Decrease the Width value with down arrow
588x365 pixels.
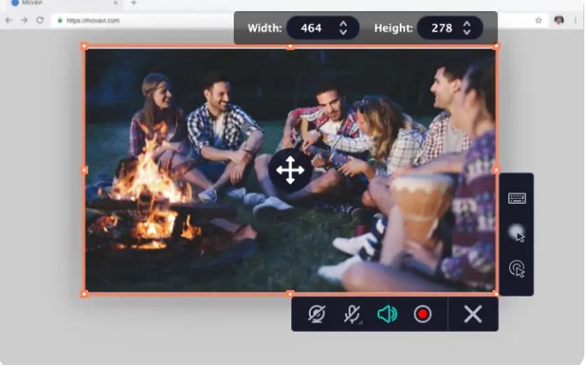(x=343, y=32)
